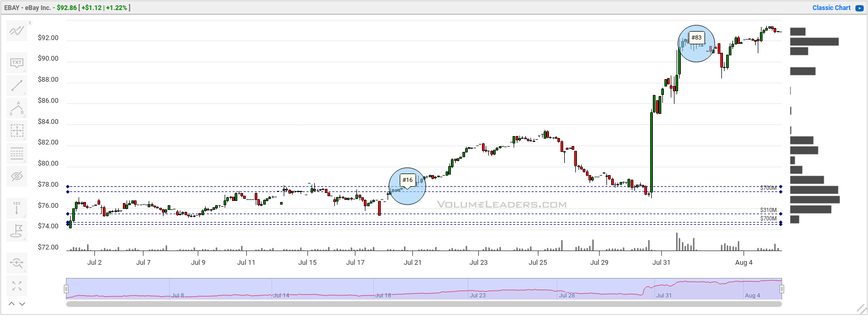868x327 pixels.
Task: Play the video tutorial icon
Action: [860, 8]
